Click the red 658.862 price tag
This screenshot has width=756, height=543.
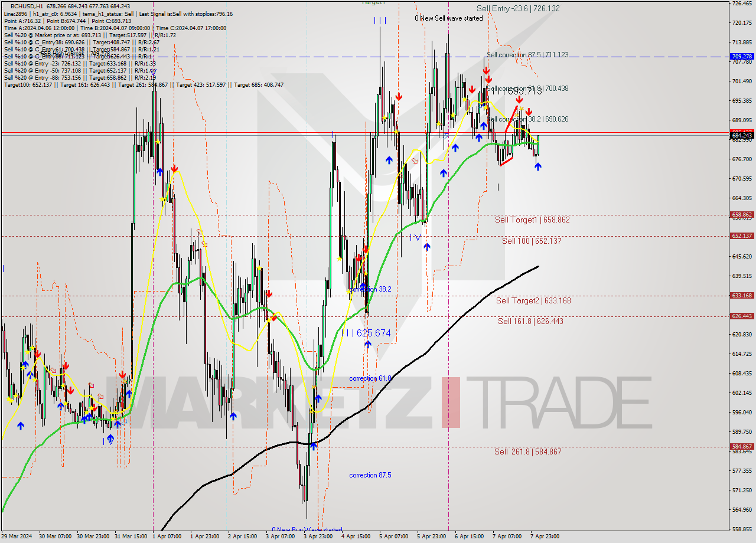pyautogui.click(x=742, y=215)
